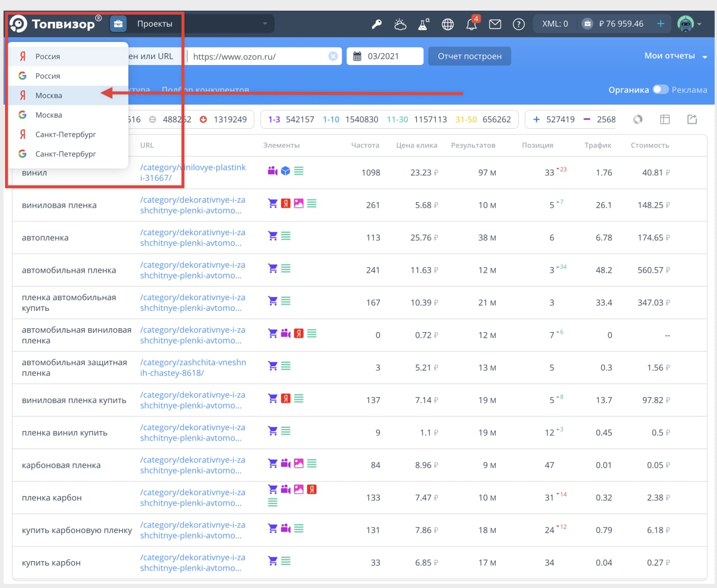The height and width of the screenshot is (588, 717).
Task: Filter by new keywords plus 527419
Action: [554, 119]
